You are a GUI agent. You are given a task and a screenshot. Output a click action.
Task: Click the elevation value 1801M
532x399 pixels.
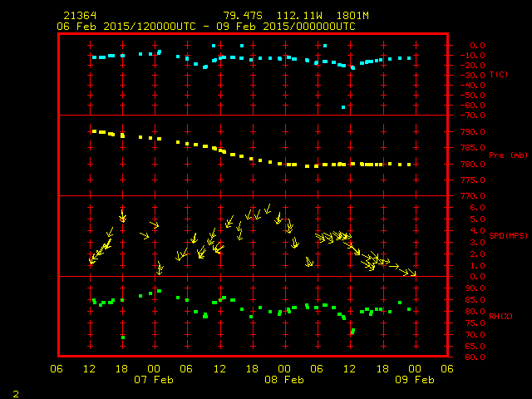click(x=352, y=16)
